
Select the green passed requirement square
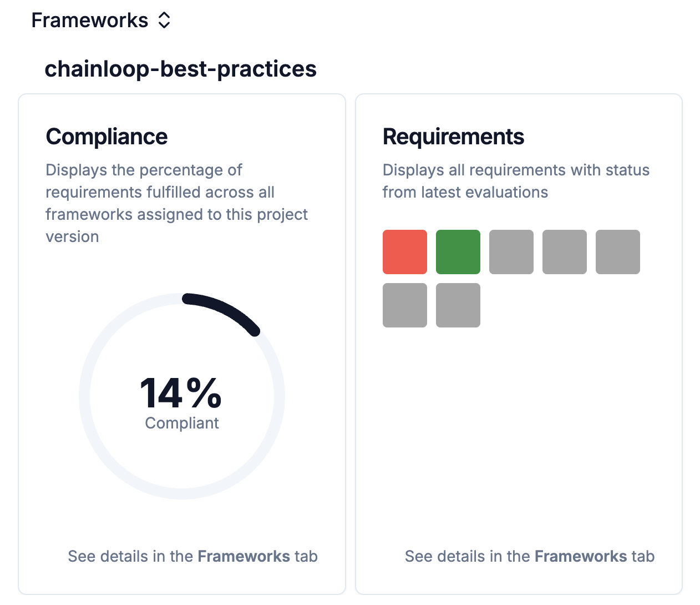[458, 252]
